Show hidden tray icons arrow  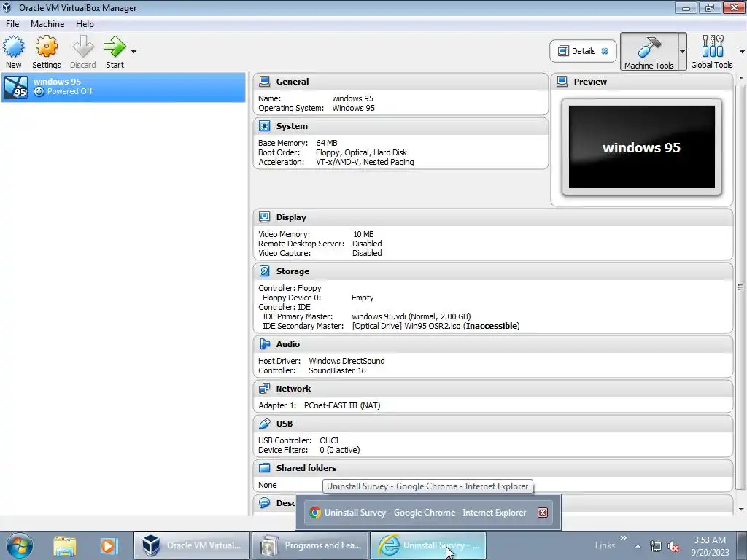coord(638,546)
